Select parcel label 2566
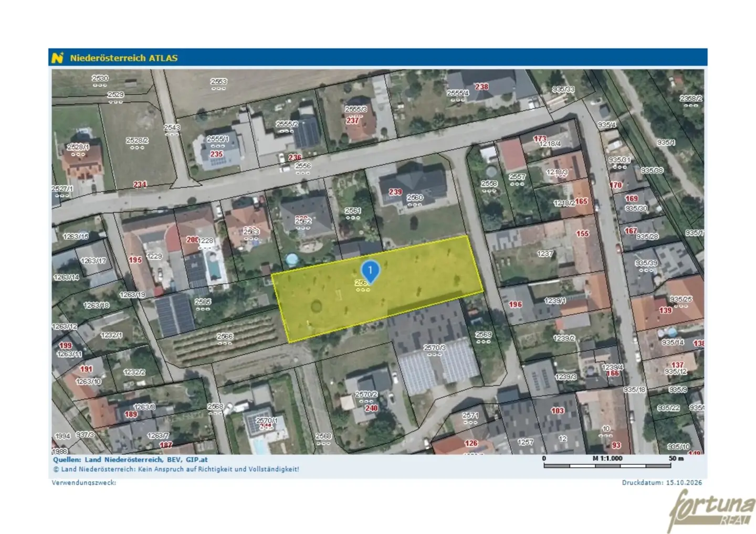The height and width of the screenshot is (534, 756). [x=225, y=337]
